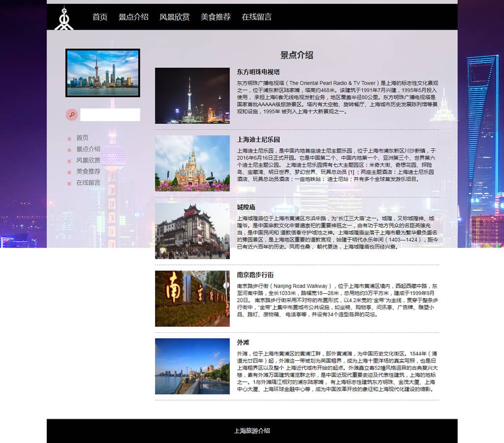Open the sidebar 景点介绍 link

[88, 149]
